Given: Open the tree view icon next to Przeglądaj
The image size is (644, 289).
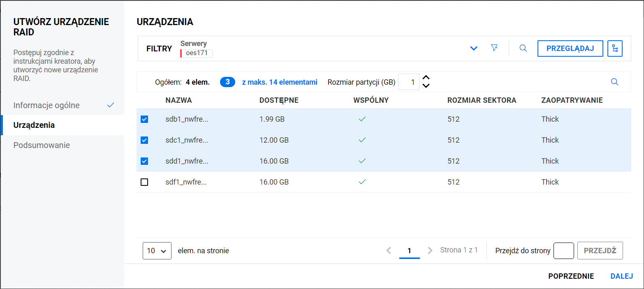Looking at the screenshot, I should (x=615, y=49).
